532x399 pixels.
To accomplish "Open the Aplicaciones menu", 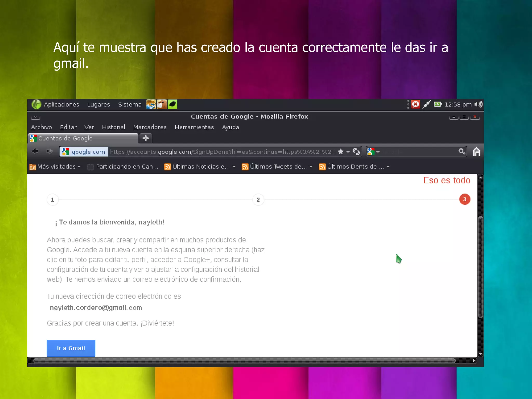I will pyautogui.click(x=61, y=104).
